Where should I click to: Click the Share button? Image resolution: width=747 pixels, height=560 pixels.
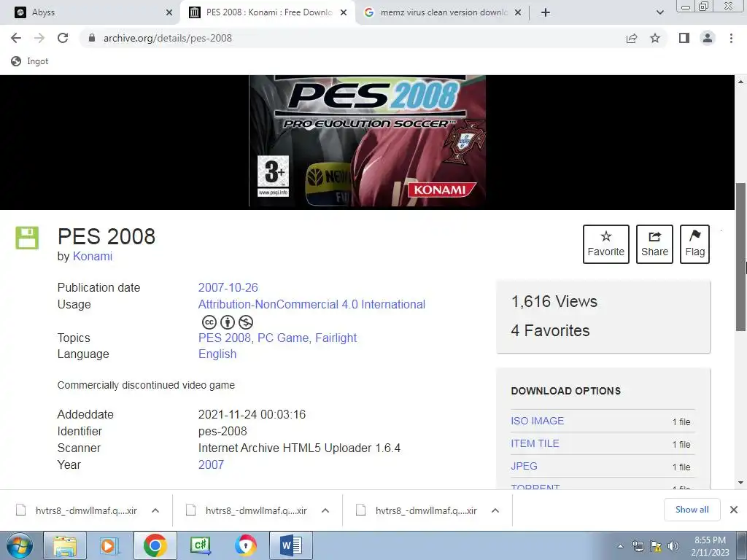[x=654, y=244]
